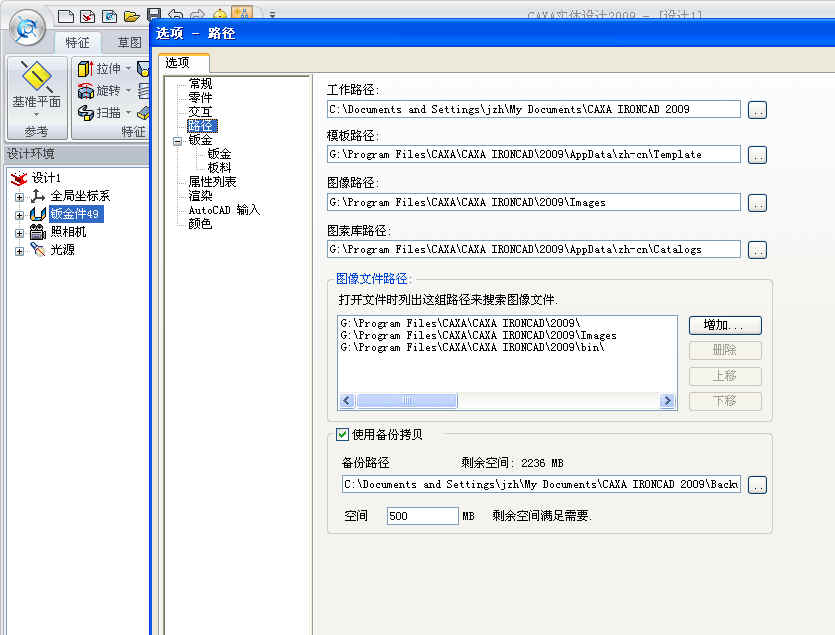Select 属性列表 in options tree

pos(212,182)
